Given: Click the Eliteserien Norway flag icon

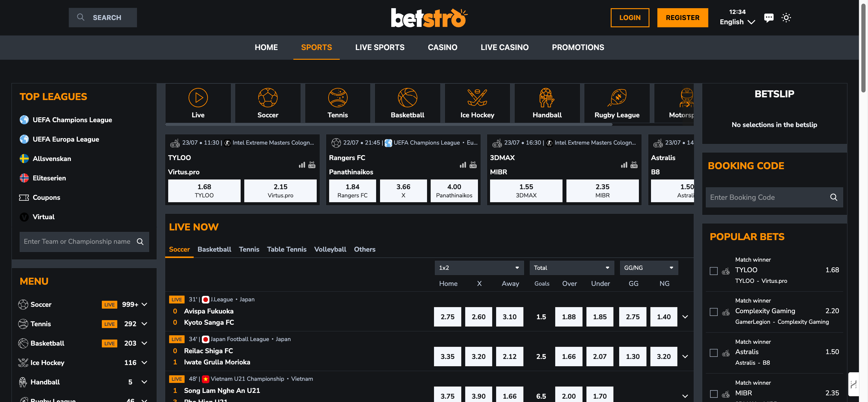Looking at the screenshot, I should coord(24,178).
